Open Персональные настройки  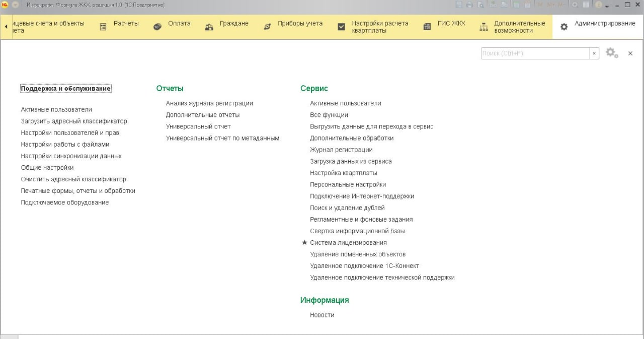point(348,184)
